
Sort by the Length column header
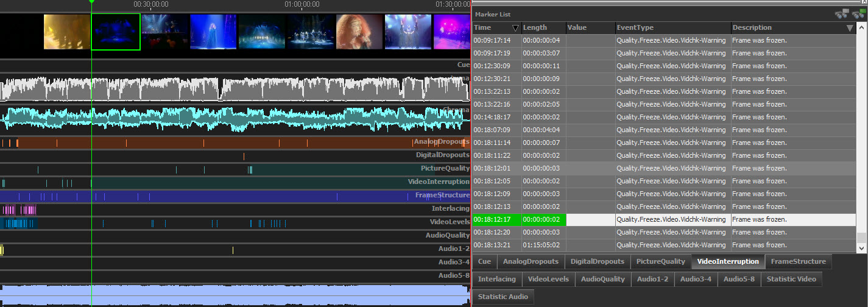coord(543,28)
